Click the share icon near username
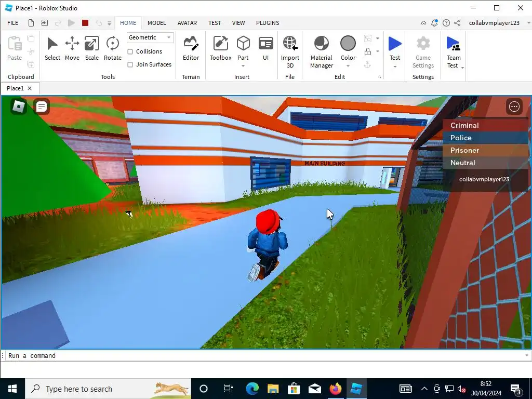Viewport: 532px width, 399px height. click(457, 23)
